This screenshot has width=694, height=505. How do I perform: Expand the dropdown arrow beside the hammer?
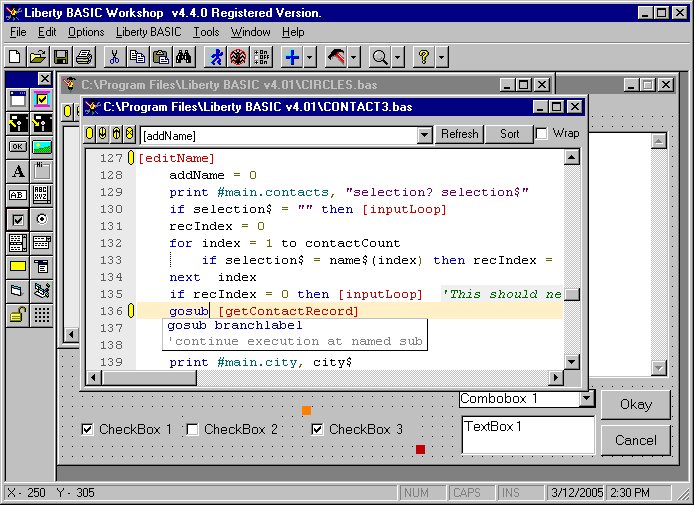354,57
